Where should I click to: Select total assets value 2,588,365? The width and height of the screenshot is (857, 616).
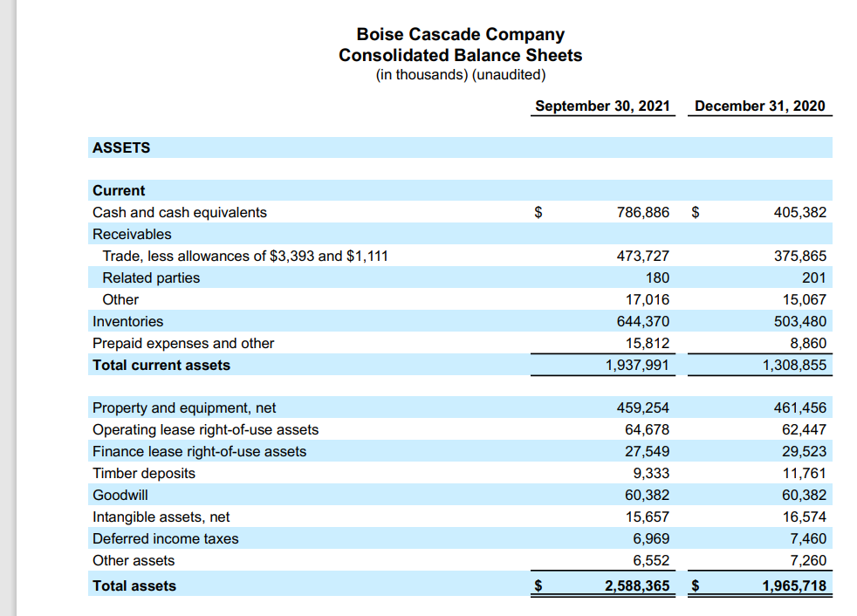tap(637, 586)
